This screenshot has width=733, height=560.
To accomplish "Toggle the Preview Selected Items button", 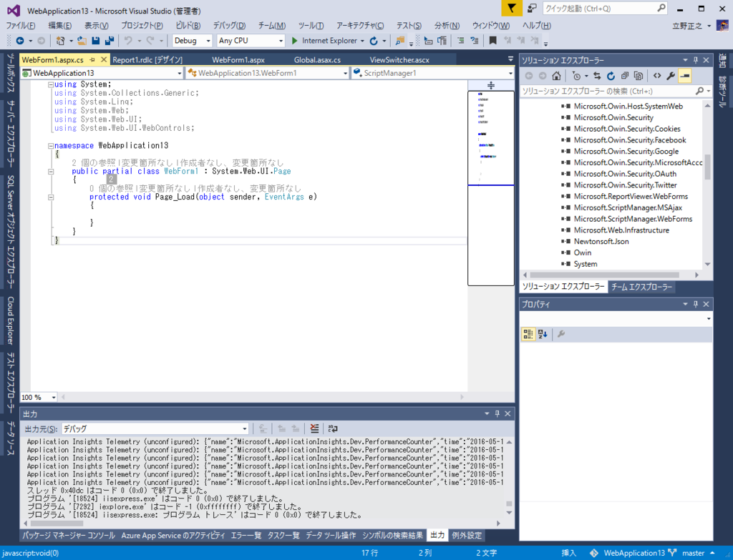I will (685, 76).
